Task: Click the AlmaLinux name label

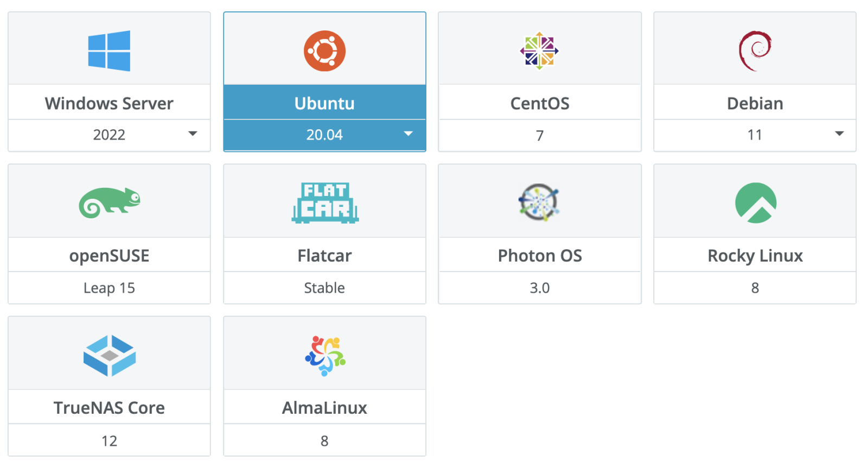Action: click(x=324, y=408)
